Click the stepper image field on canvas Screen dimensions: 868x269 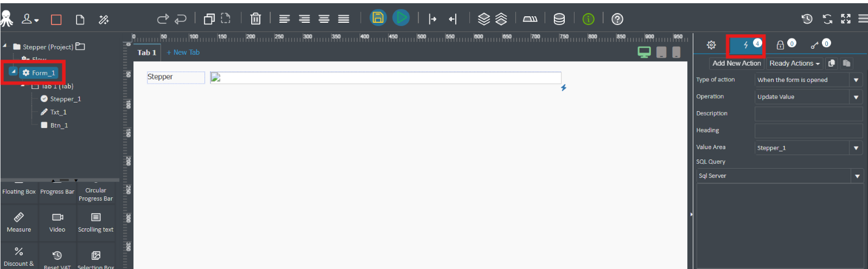385,78
